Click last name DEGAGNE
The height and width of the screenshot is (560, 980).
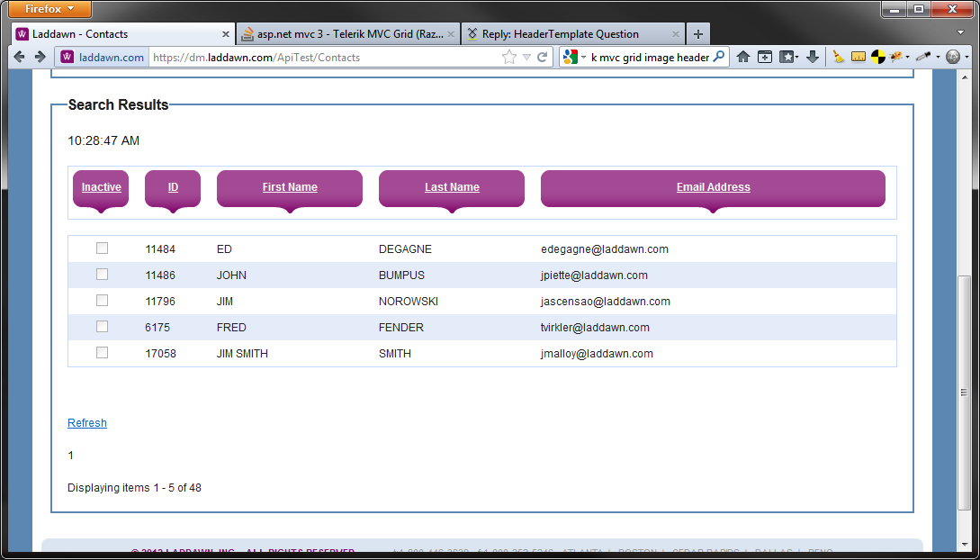[405, 249]
